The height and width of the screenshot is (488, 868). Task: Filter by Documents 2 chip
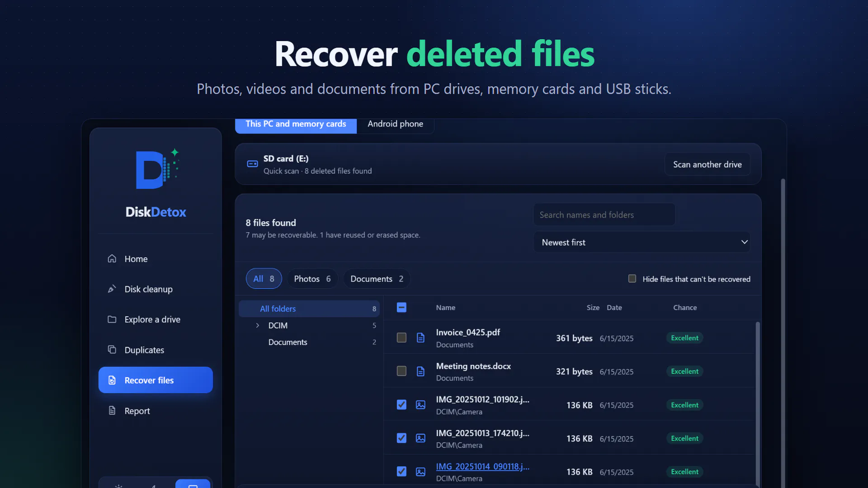[377, 279]
